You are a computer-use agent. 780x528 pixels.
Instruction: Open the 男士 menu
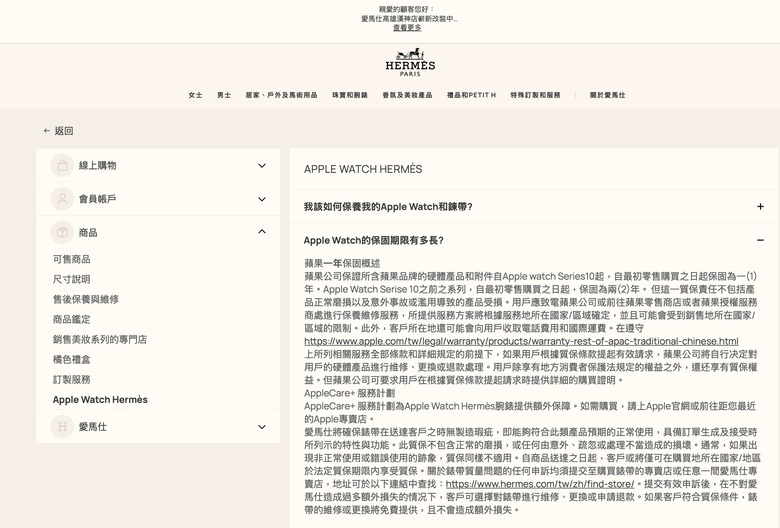click(x=224, y=95)
